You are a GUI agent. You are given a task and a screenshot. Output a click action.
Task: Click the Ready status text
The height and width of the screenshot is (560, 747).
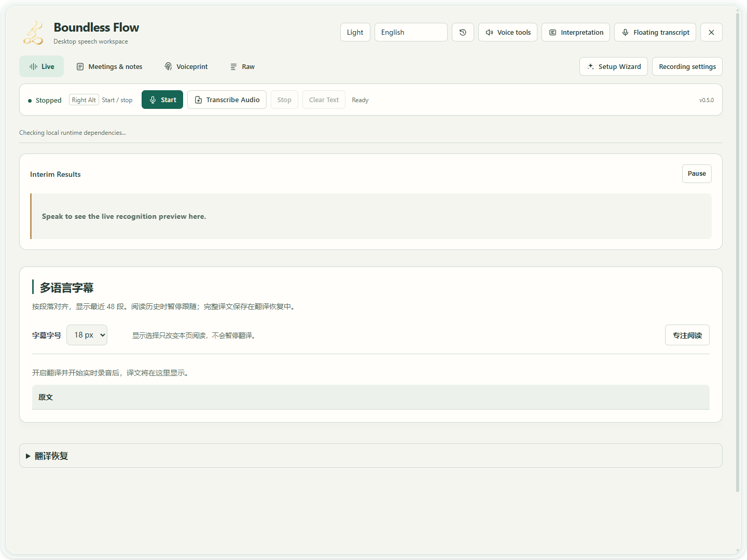pos(360,100)
